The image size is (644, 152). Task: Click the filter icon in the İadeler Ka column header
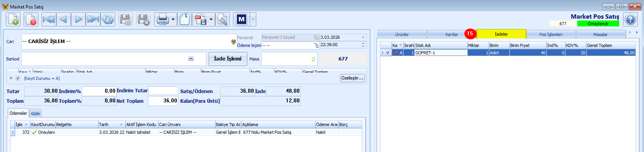401,45
